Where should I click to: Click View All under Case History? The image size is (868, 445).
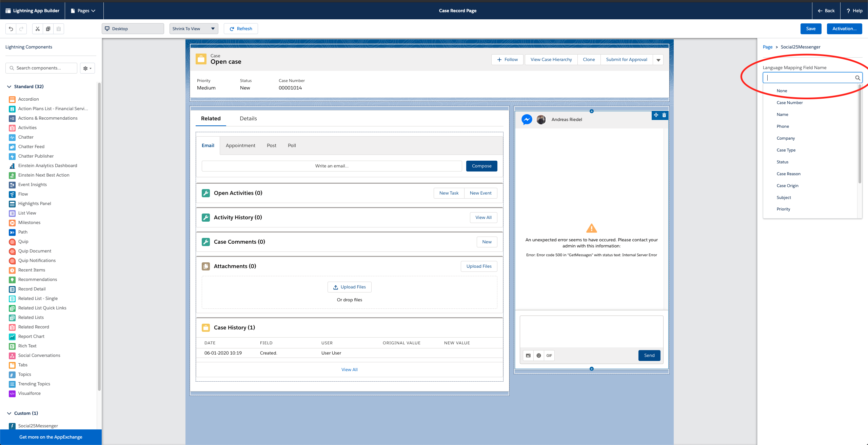click(349, 369)
